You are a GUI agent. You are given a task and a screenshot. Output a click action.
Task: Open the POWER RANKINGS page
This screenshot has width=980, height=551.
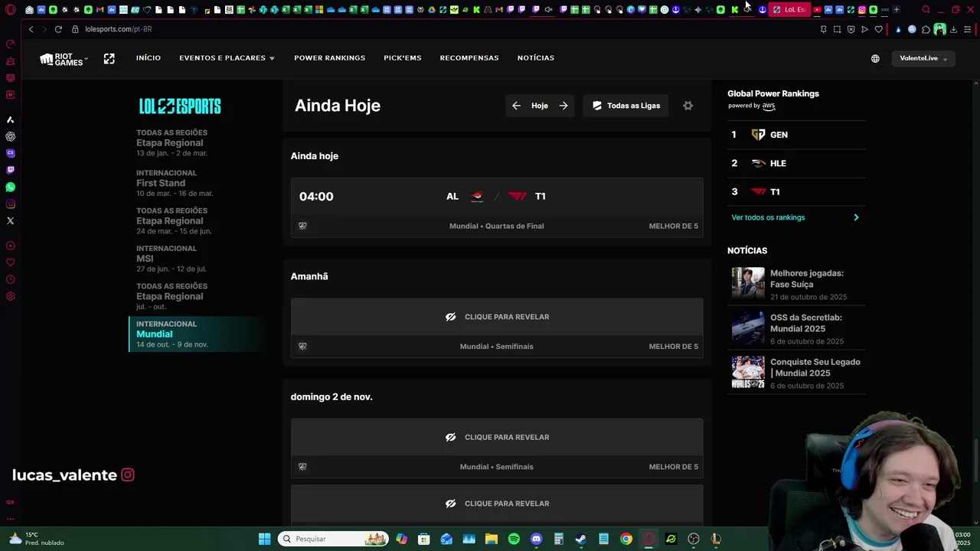(x=329, y=58)
